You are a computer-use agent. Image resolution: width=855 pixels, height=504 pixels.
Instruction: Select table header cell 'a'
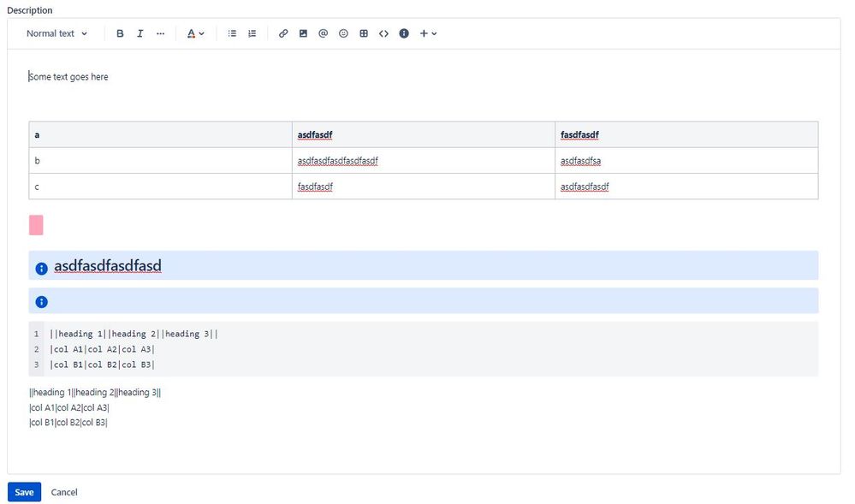point(160,134)
